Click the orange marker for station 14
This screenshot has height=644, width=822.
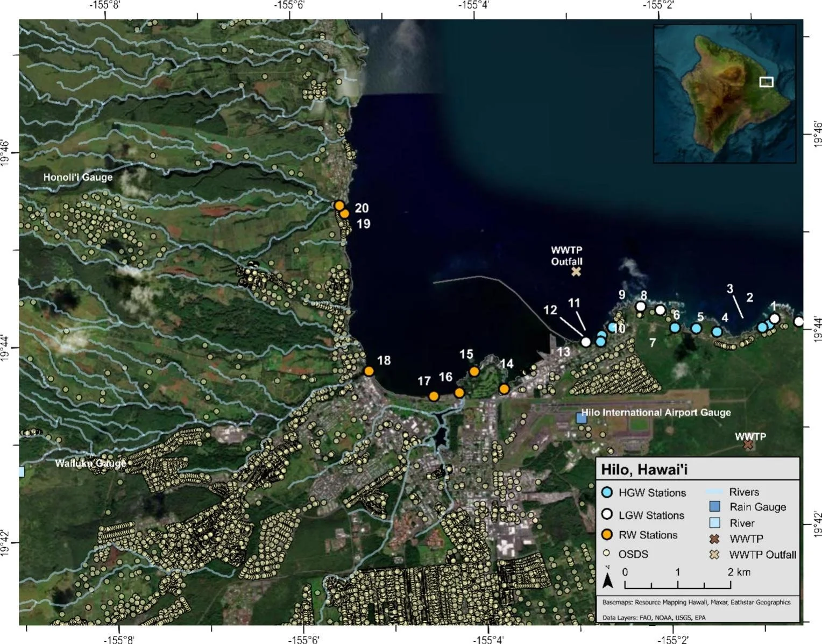pos(504,389)
